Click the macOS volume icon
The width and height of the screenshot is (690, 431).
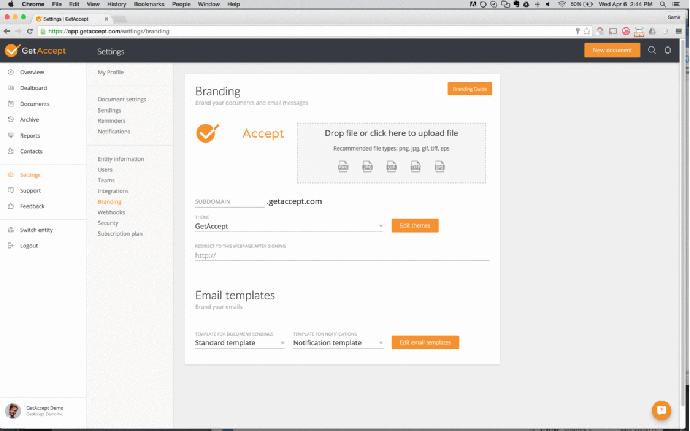548,4
